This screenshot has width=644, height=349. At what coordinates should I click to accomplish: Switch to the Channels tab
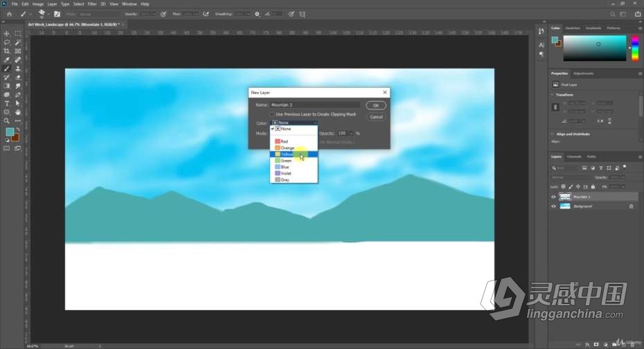click(574, 157)
